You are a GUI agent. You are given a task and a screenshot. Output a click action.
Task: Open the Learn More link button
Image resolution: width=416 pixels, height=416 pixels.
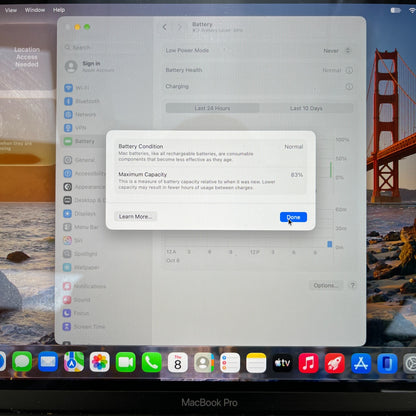[135, 217]
